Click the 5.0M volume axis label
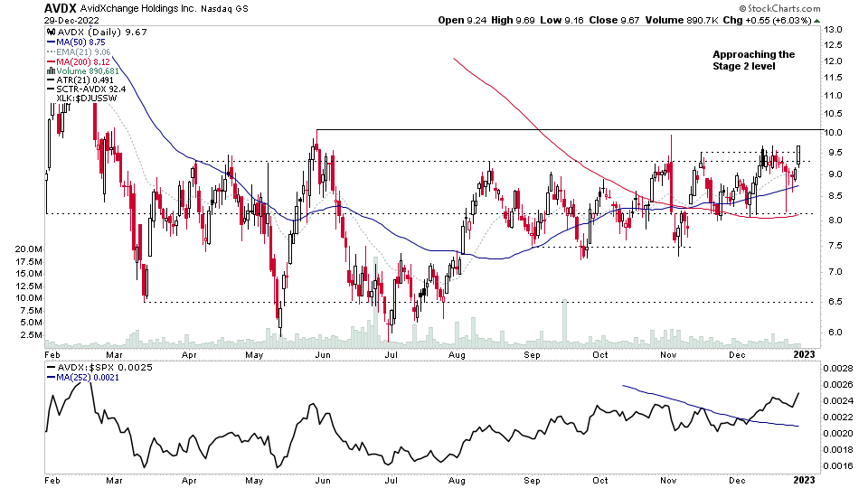Image resolution: width=868 pixels, height=488 pixels. tap(31, 323)
